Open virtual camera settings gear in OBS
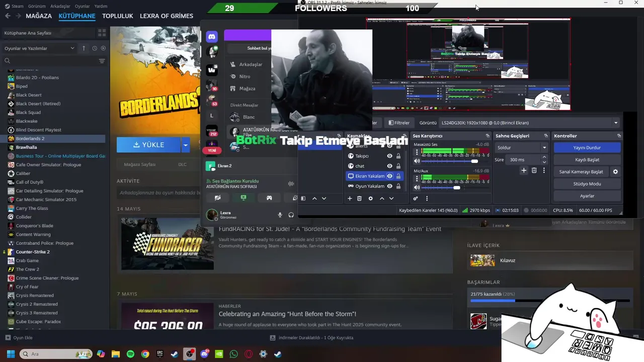 pyautogui.click(x=615, y=171)
